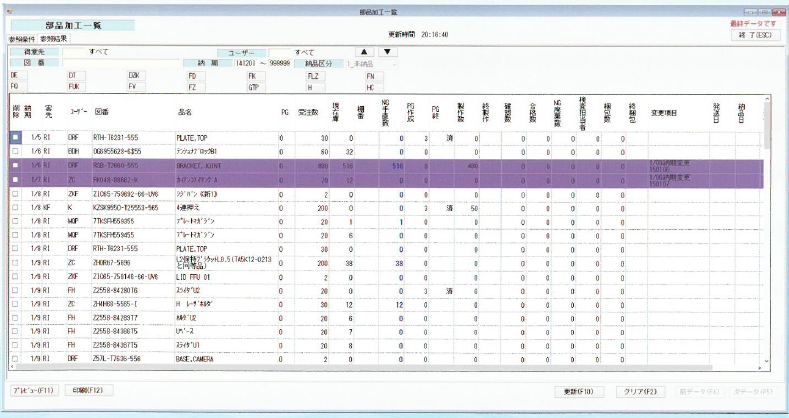The image size is (789, 418).
Task: Click the vertical scrollbar down arrow of the grid
Action: coord(766,361)
